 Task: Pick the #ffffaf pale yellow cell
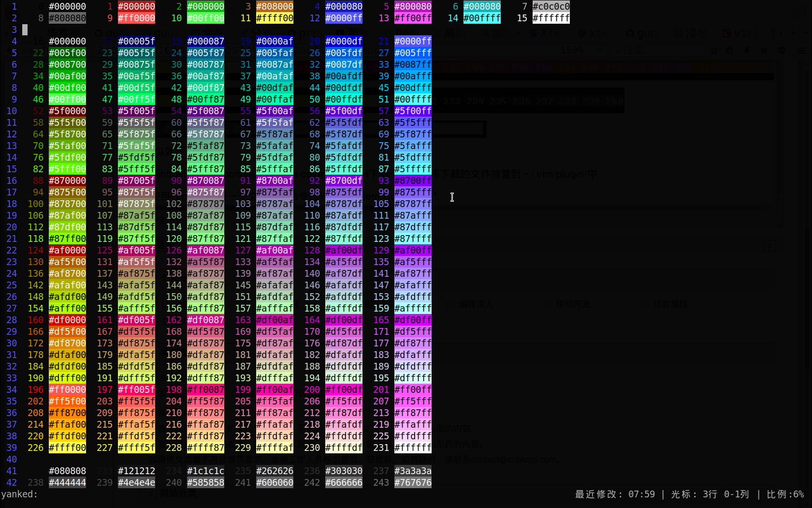[x=275, y=448]
